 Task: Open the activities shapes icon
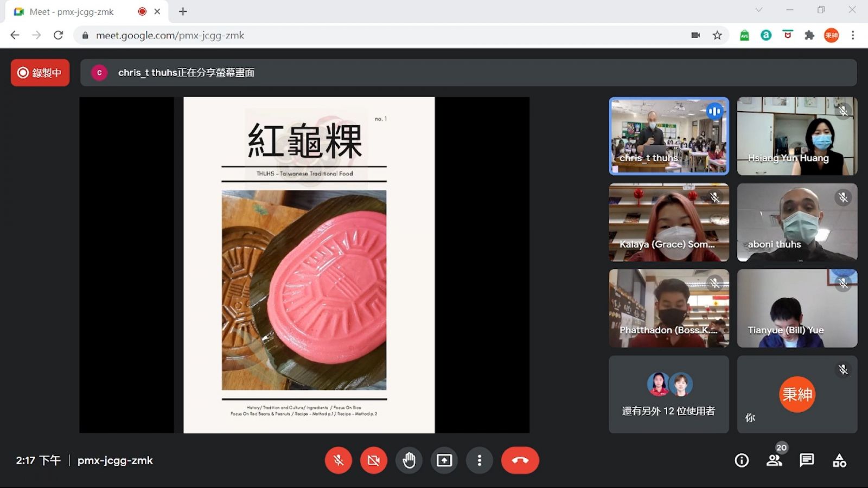click(x=839, y=460)
